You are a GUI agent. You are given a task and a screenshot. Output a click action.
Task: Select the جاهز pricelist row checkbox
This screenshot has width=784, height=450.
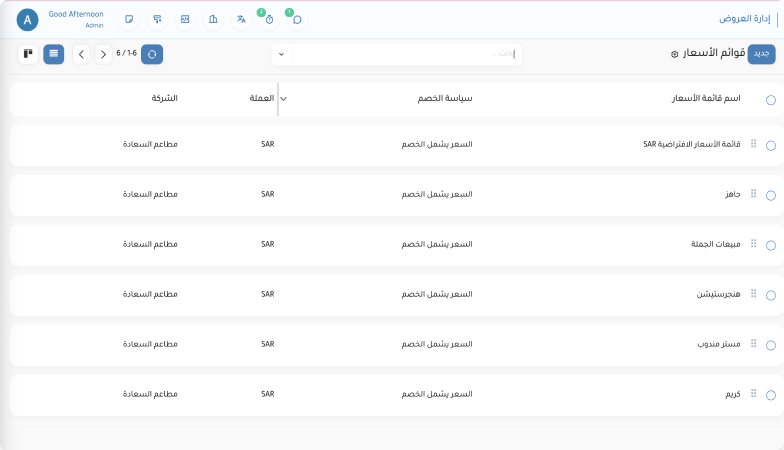(x=770, y=195)
